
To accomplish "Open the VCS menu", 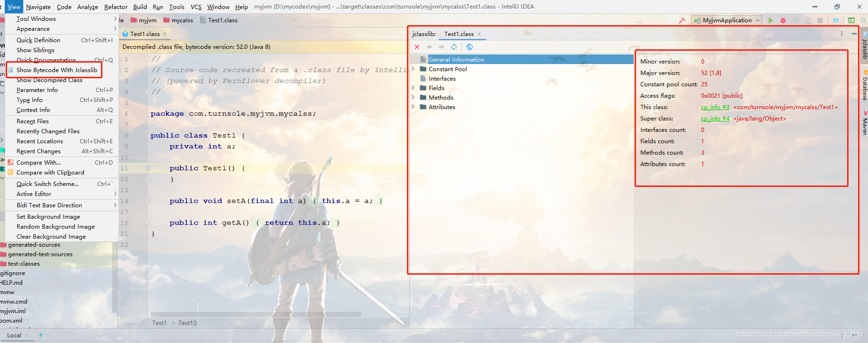I will click(196, 7).
